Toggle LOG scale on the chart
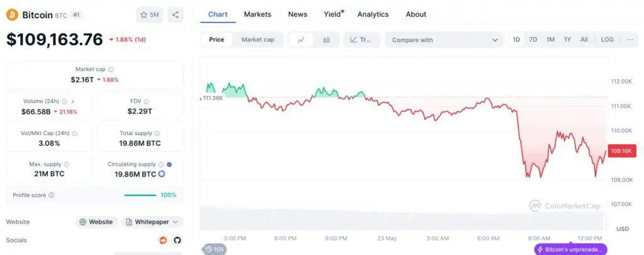Screen dimensions: 644x255 pyautogui.click(x=607, y=40)
